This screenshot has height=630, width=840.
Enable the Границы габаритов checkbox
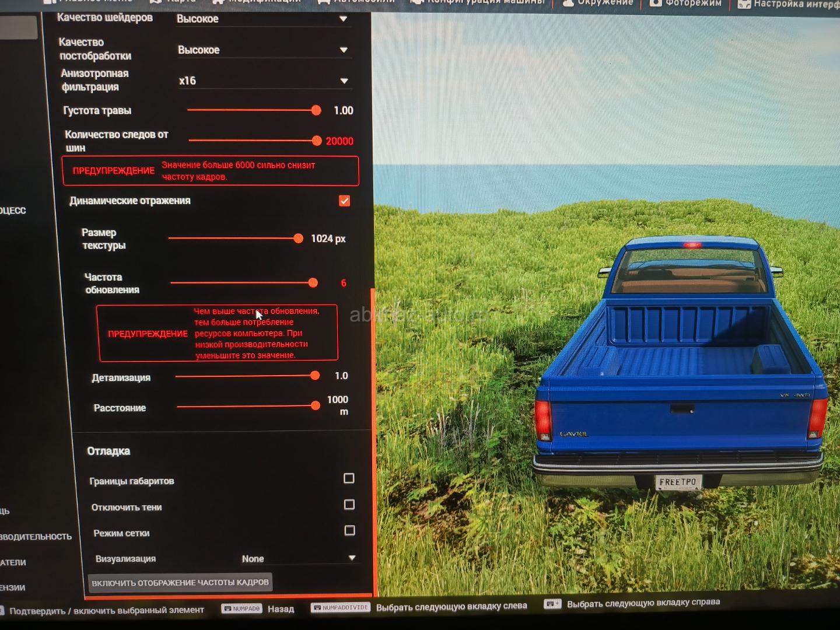(x=349, y=478)
